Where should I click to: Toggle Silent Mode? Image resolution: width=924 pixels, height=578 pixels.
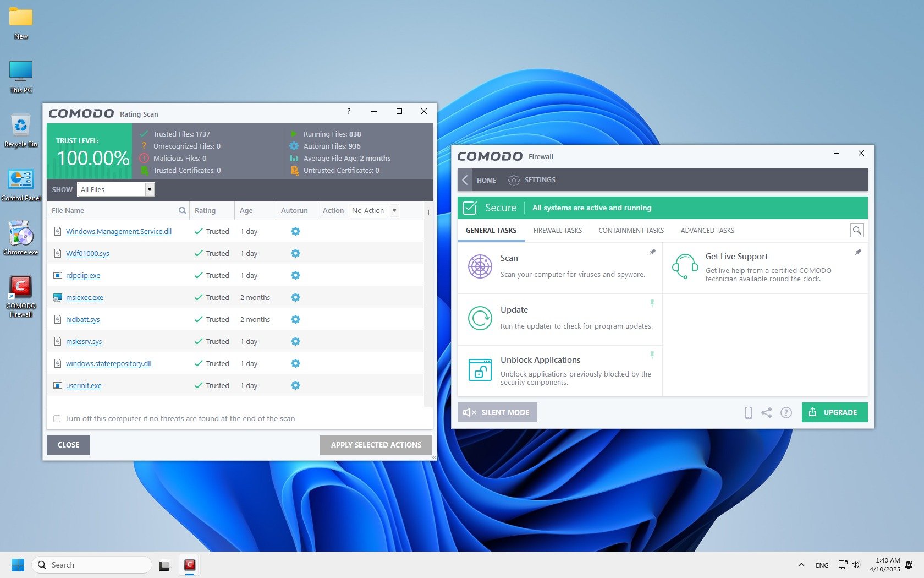click(497, 412)
